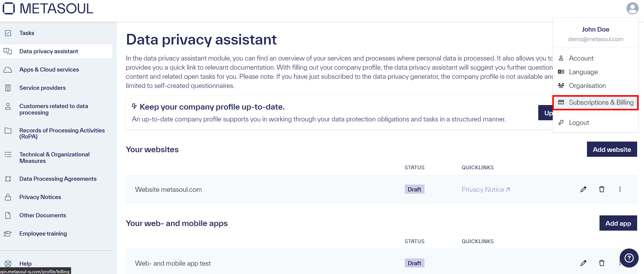The width and height of the screenshot is (644, 274).
Task: Open the Privacy Notice quicklink
Action: 486,189
